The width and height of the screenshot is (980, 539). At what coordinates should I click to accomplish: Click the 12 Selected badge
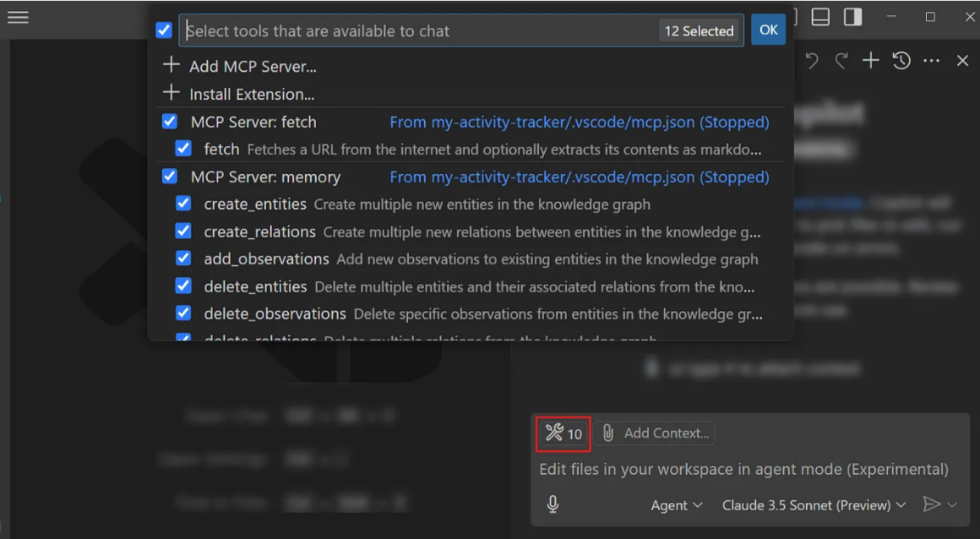pyautogui.click(x=699, y=30)
